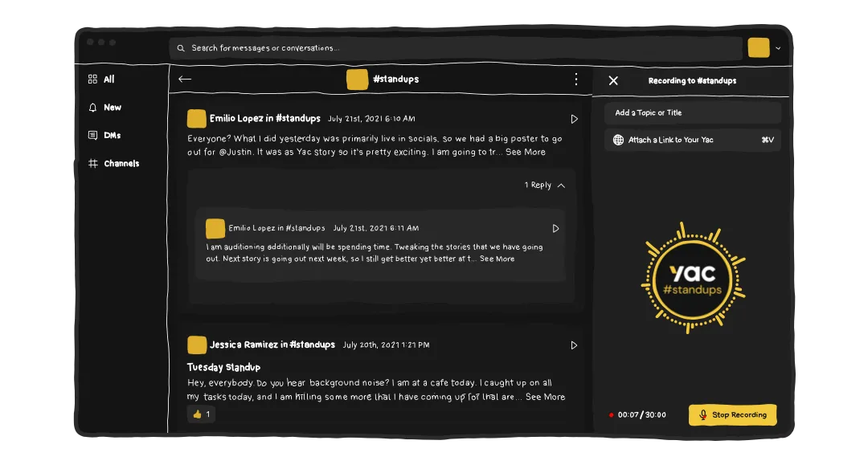This screenshot has height=465, width=868.
Task: Click the globe link icon
Action: tap(618, 140)
